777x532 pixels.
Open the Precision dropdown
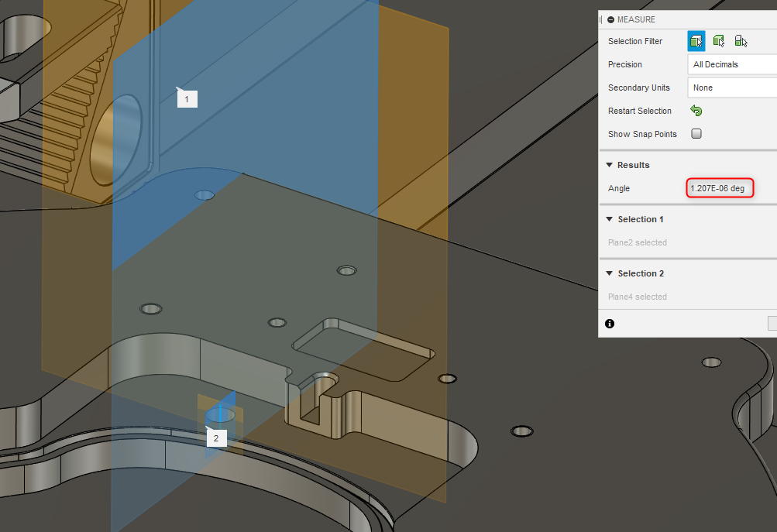click(x=732, y=64)
